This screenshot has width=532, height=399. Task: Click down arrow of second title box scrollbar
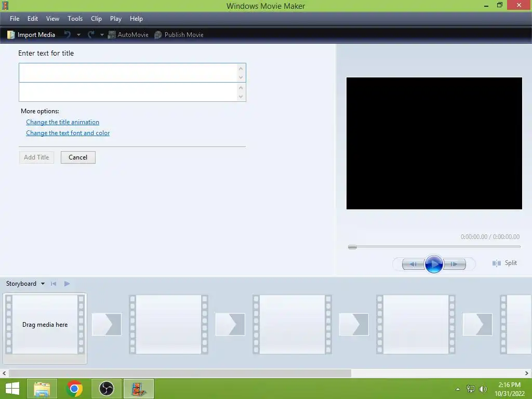point(241,97)
